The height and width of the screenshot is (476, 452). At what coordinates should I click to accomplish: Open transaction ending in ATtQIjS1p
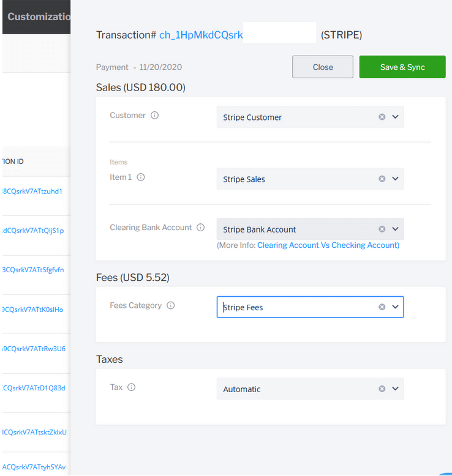pyautogui.click(x=33, y=231)
